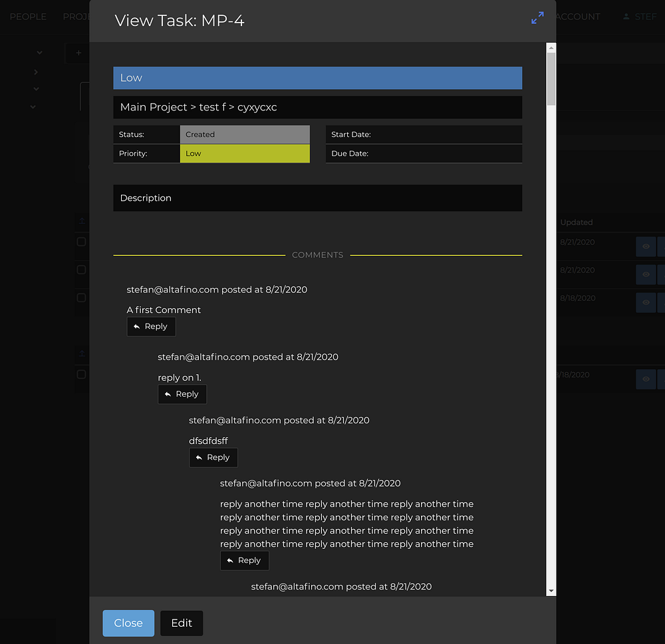Expand the View Task modal to fullscreen
665x644 pixels.
coord(537,18)
